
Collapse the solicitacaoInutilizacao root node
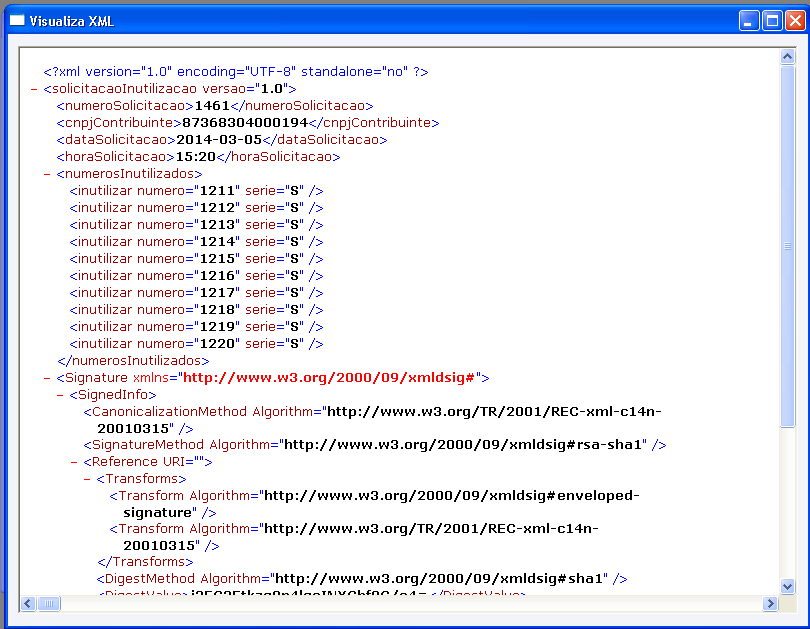34,89
